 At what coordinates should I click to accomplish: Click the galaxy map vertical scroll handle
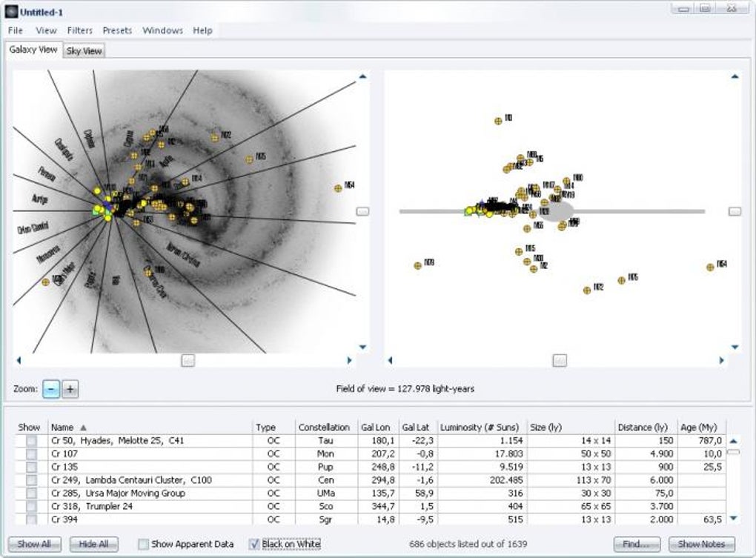pyautogui.click(x=362, y=211)
